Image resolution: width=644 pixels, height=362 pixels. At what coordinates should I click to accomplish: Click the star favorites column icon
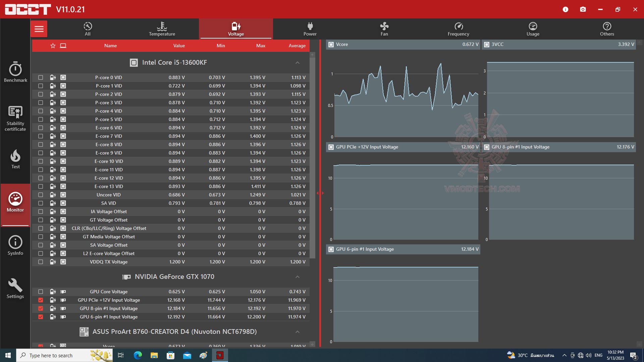[53, 46]
